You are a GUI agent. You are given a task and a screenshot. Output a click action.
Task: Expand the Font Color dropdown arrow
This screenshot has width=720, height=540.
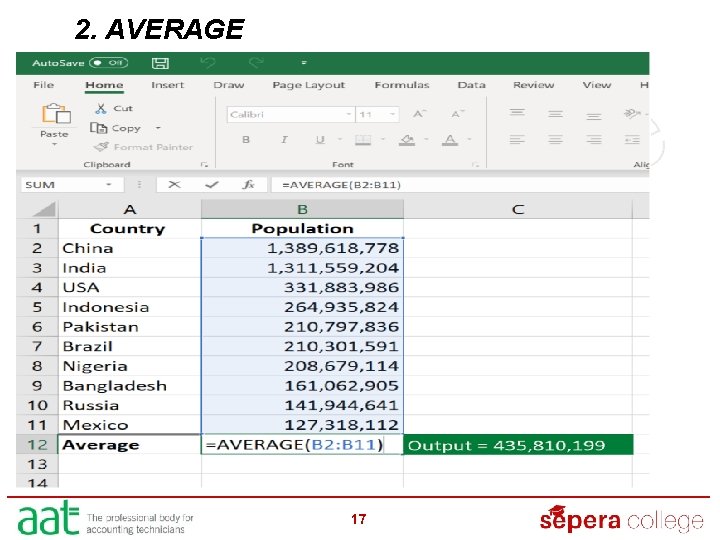(469, 139)
